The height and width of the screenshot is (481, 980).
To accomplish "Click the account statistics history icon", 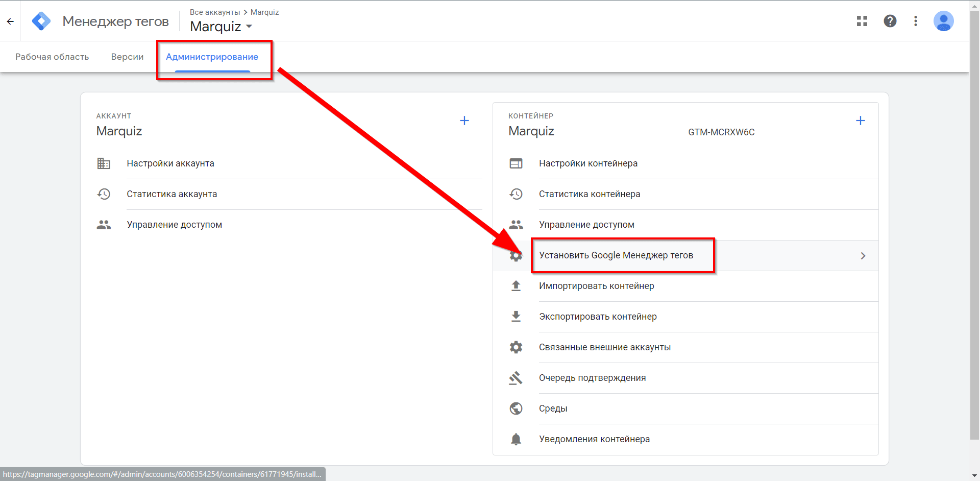I will 104,194.
